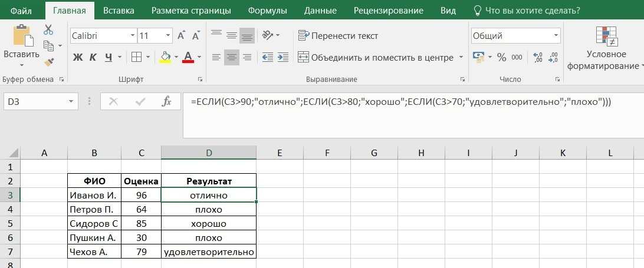644x268 pixels.
Task: Click the Copy icon
Action: (49, 45)
